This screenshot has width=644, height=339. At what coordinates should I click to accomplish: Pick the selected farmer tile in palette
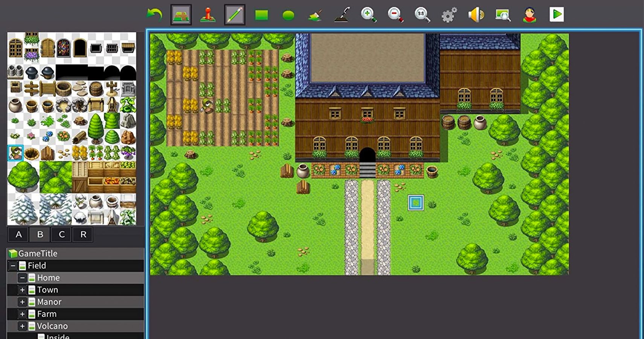pos(15,153)
